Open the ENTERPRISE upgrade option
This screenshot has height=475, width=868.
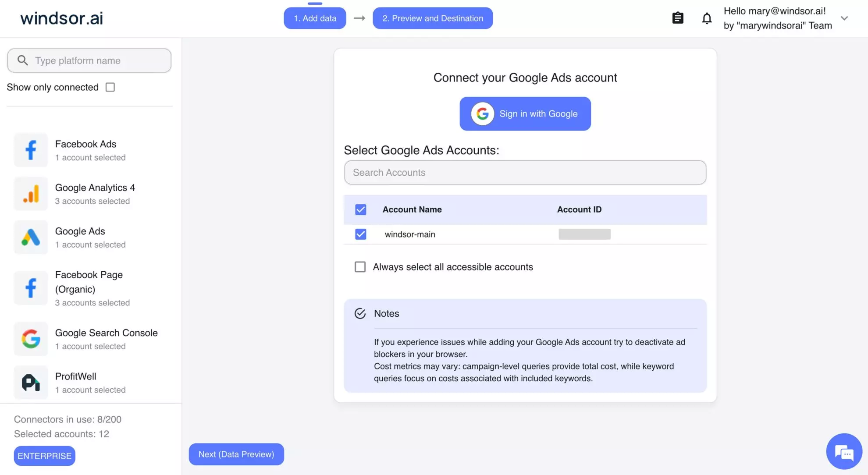44,456
